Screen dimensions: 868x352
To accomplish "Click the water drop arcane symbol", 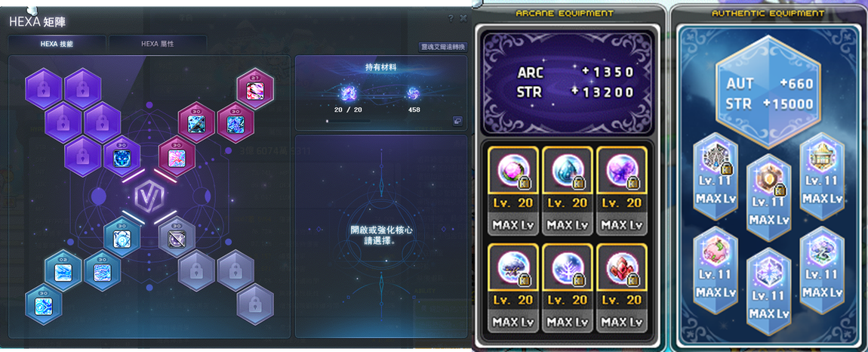I will 568,170.
